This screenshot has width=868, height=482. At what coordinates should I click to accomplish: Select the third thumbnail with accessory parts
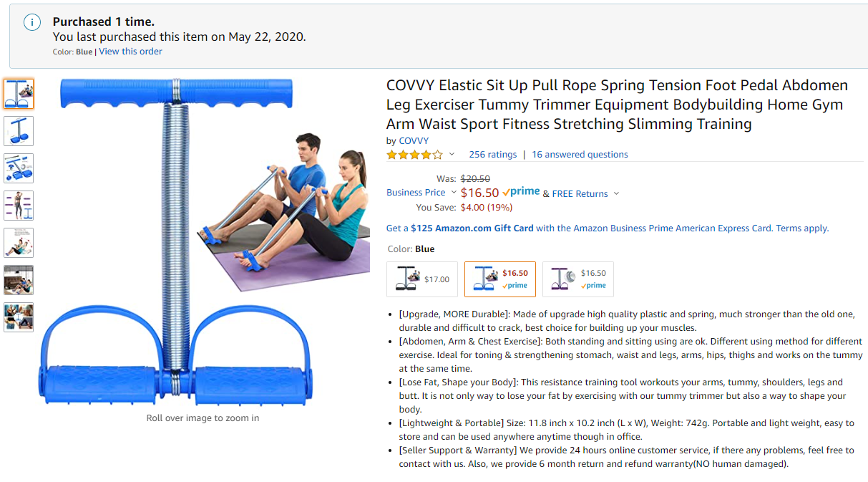click(19, 168)
